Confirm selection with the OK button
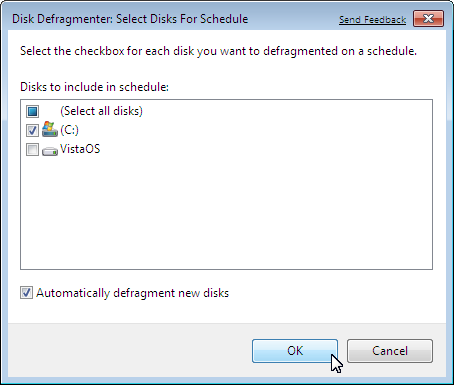 (295, 351)
